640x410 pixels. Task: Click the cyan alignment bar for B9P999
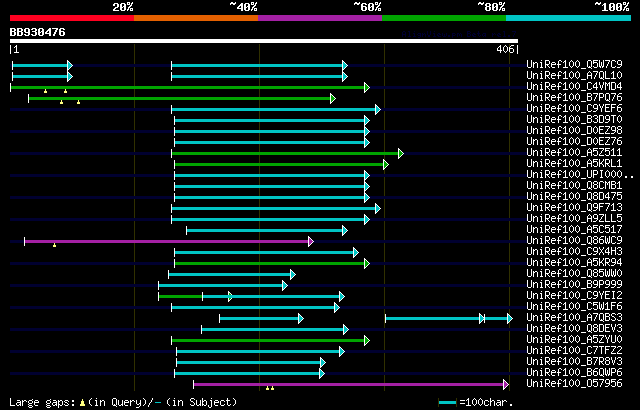pos(223,286)
